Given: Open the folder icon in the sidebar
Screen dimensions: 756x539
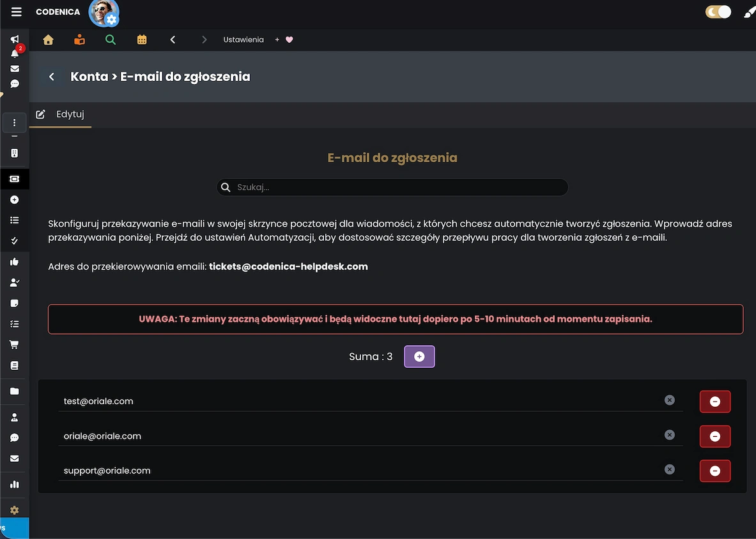Looking at the screenshot, I should 14,391.
